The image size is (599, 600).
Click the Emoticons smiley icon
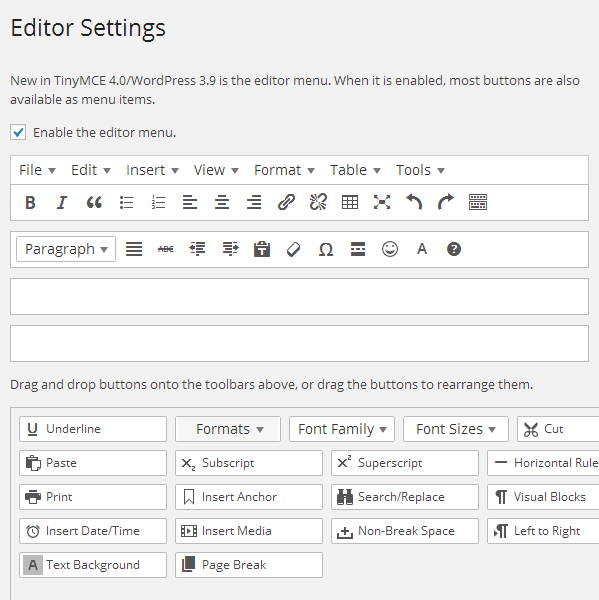pos(390,249)
